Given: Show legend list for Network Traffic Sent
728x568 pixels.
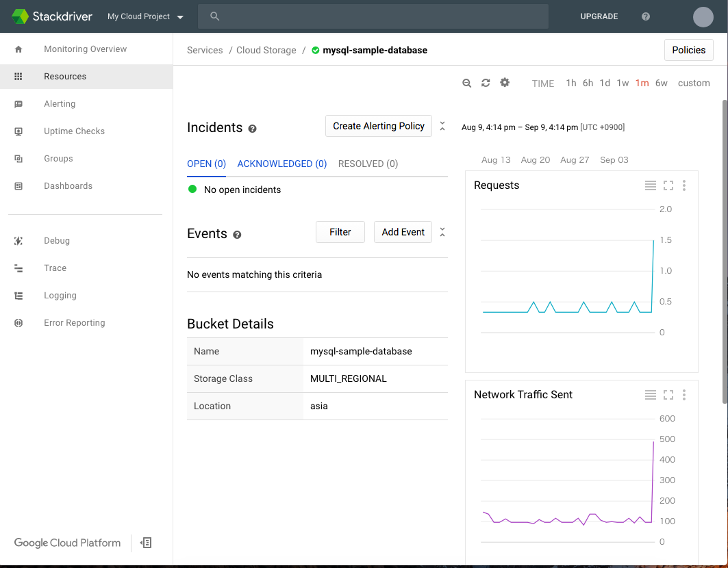Looking at the screenshot, I should 651,395.
